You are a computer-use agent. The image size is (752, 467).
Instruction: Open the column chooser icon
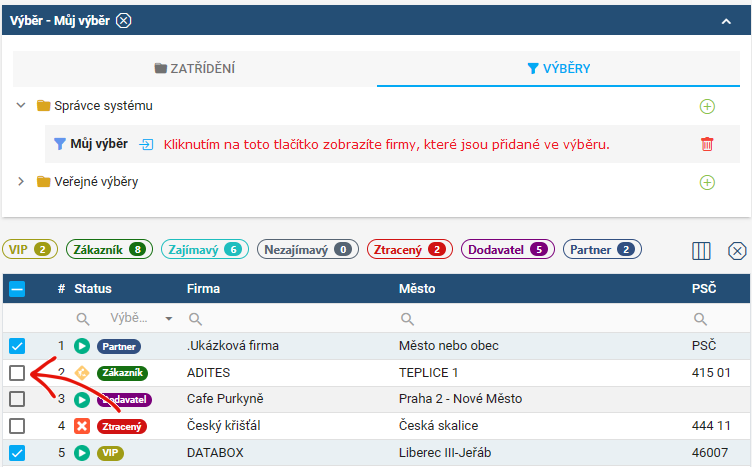pyautogui.click(x=701, y=251)
